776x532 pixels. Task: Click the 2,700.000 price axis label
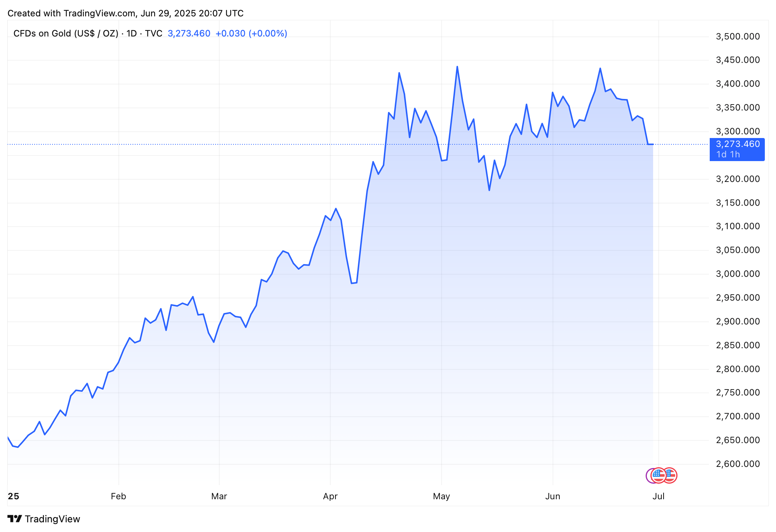(x=738, y=416)
